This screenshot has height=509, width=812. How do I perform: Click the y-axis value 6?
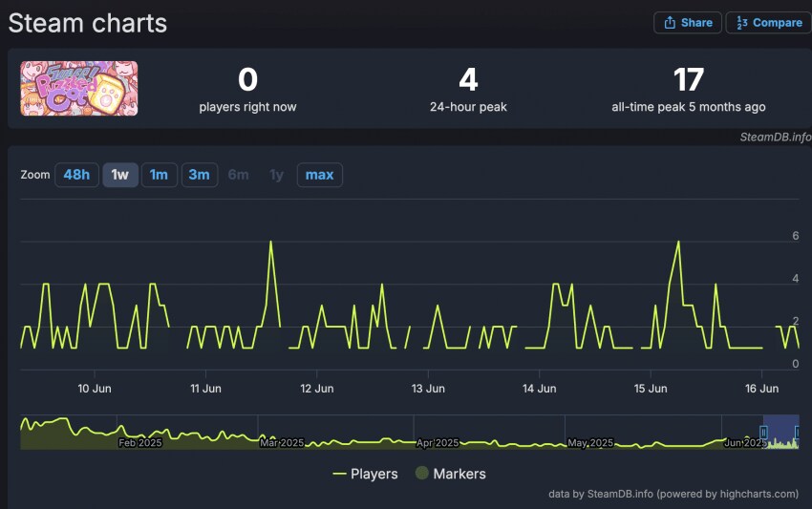[796, 236]
